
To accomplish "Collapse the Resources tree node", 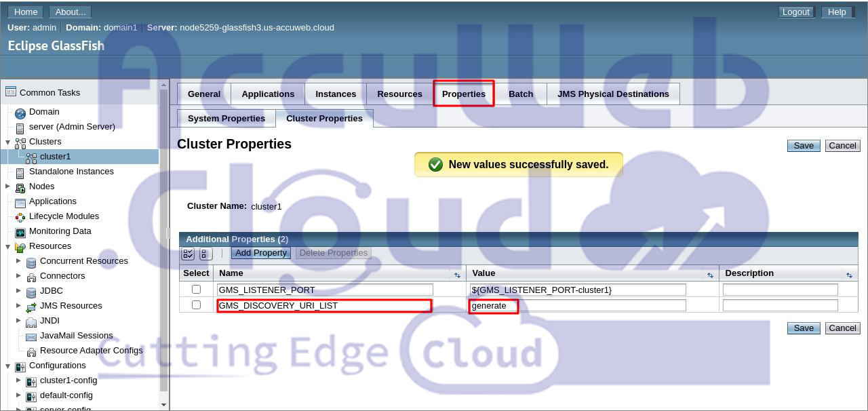I will click(8, 247).
